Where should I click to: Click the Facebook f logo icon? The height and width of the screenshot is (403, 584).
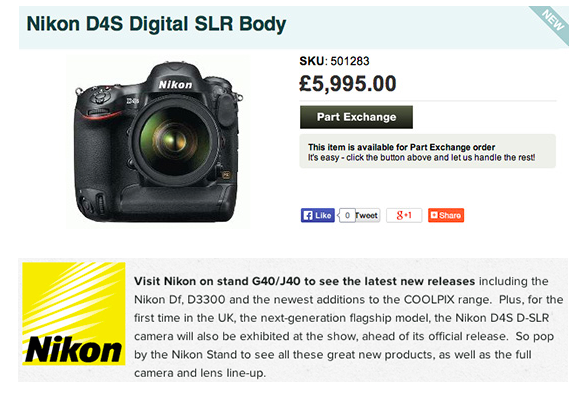(308, 215)
